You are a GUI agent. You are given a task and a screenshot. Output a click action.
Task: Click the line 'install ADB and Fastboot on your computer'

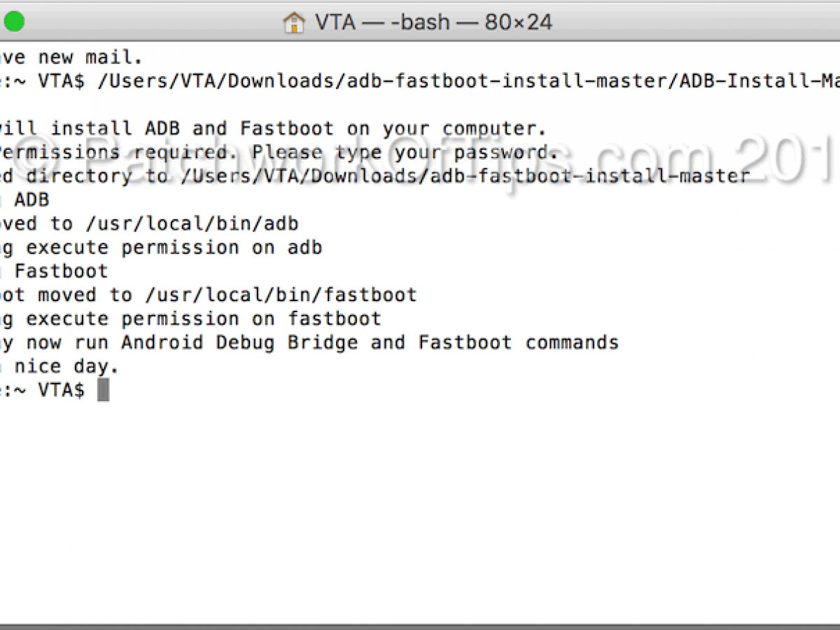(299, 129)
